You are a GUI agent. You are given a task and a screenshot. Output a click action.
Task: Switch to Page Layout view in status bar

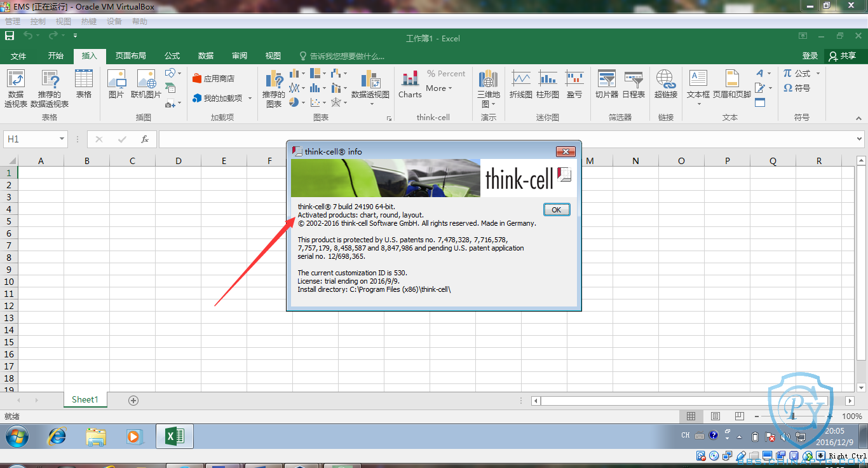(715, 416)
